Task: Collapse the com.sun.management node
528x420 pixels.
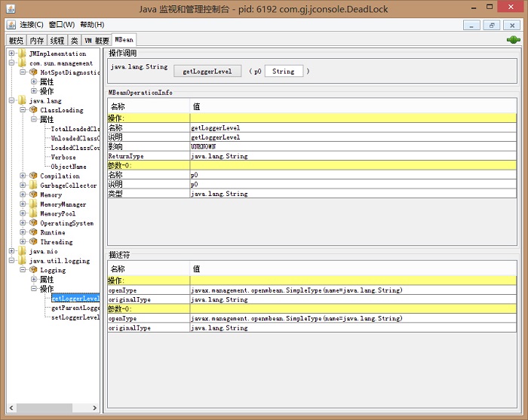Action: pos(12,63)
